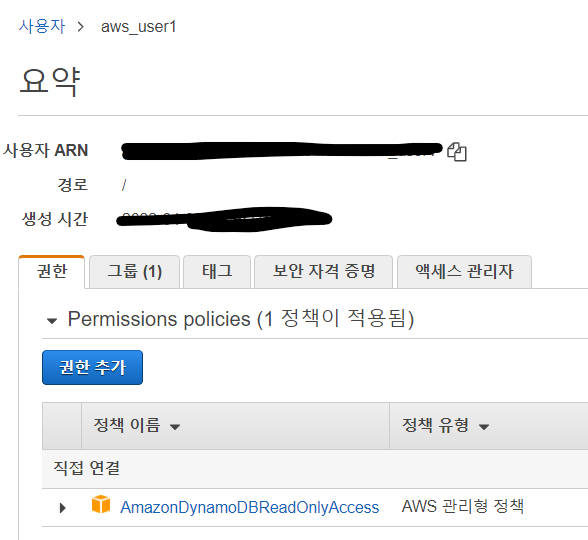Sort by 정책 유형 column
This screenshot has width=588, height=540.
click(x=446, y=426)
